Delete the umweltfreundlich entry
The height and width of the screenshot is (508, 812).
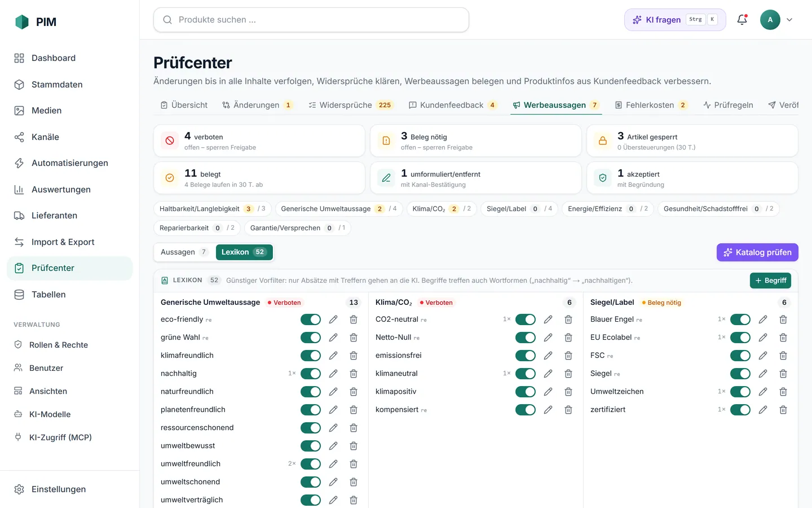pyautogui.click(x=354, y=464)
